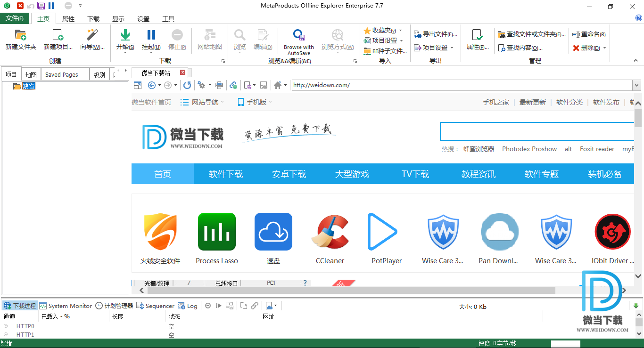
Task: Switch to the 属性 ribbon tab
Action: [x=68, y=19]
